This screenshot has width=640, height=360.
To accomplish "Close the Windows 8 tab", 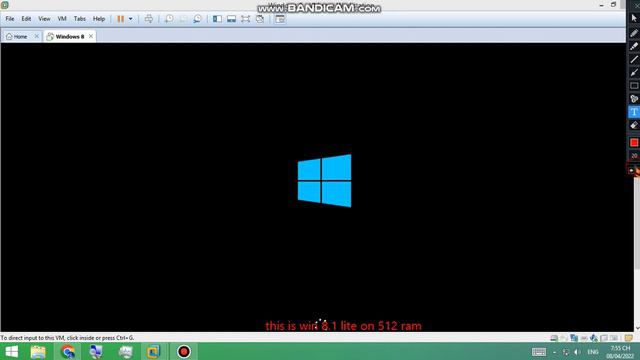I will pyautogui.click(x=91, y=36).
